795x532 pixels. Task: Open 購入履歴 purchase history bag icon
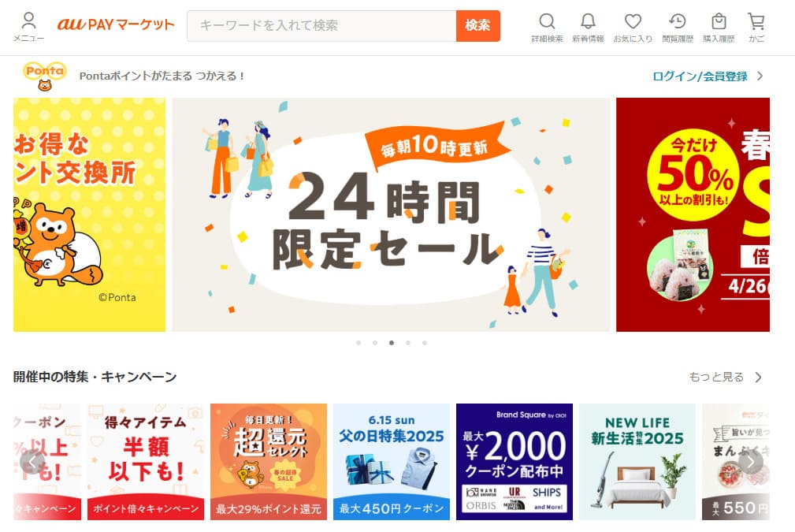[x=719, y=27]
